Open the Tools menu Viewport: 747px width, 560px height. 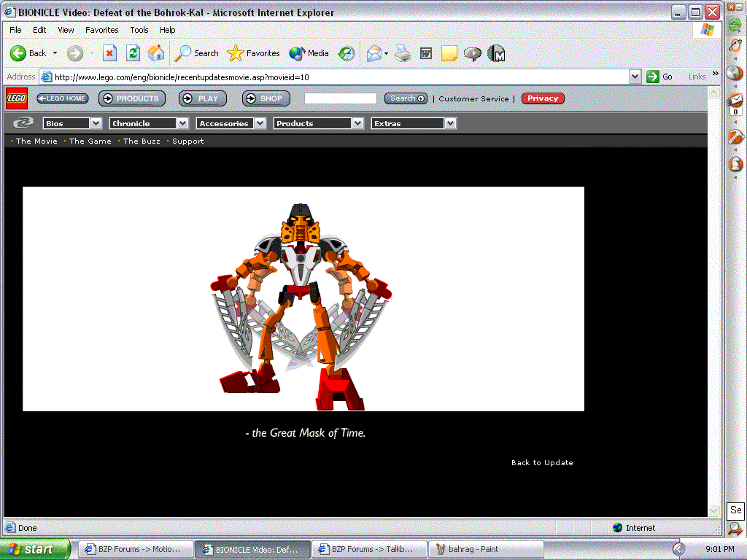click(x=139, y=30)
